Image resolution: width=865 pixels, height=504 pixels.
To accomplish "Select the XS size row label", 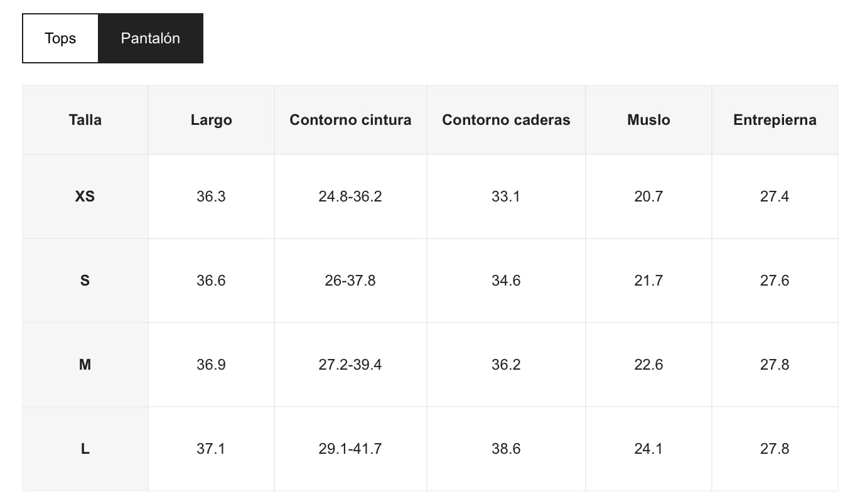I will 85,196.
